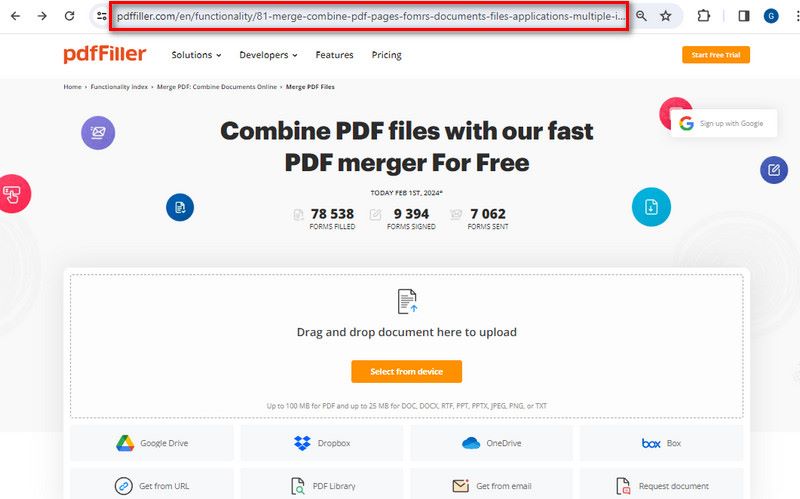Bookmark this page with the star icon
Screen dimensions: 800x499
pyautogui.click(x=666, y=16)
